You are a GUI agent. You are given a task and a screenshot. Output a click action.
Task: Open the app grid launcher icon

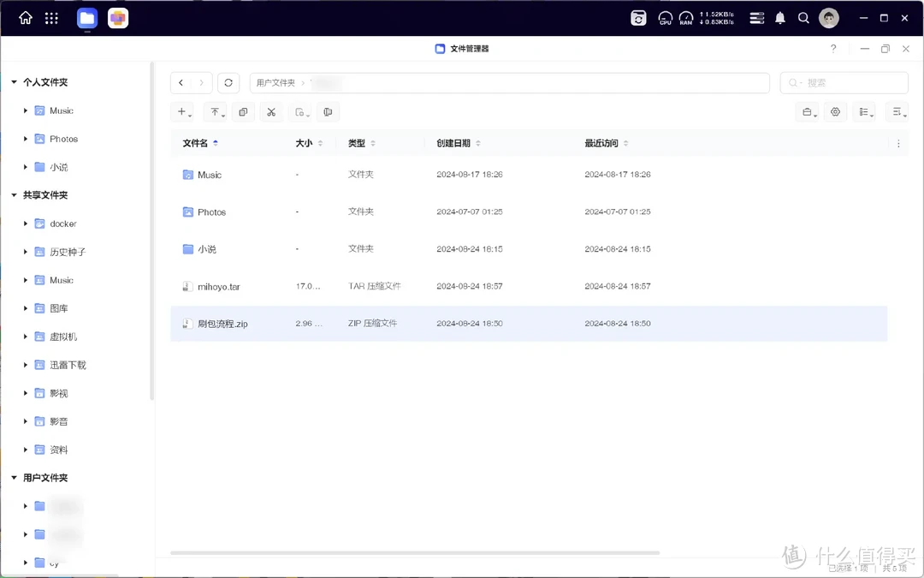tap(51, 18)
